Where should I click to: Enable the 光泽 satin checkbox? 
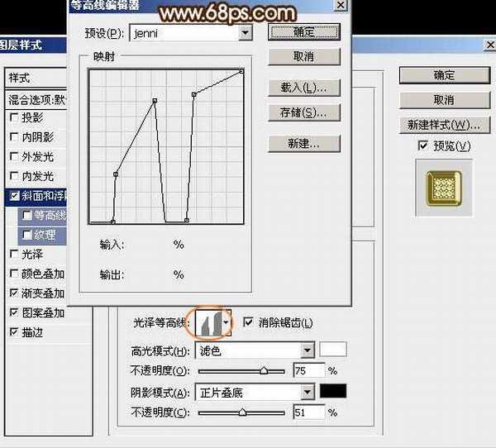14,254
